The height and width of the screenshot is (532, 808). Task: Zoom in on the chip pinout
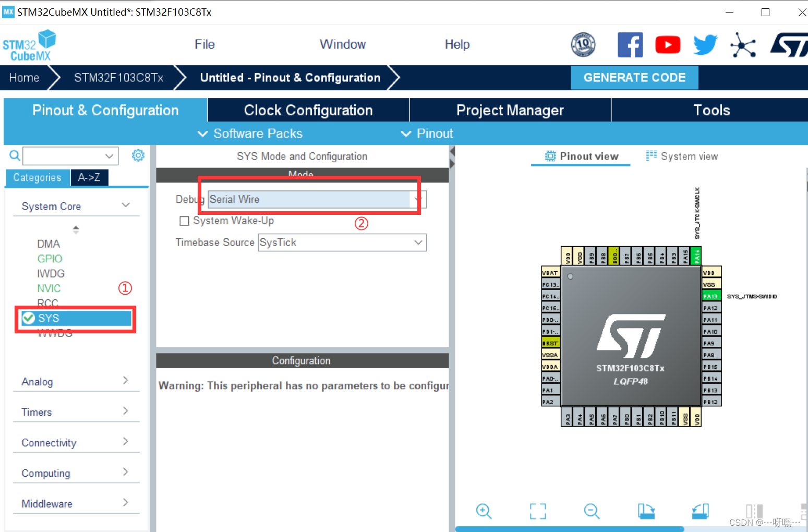click(484, 511)
